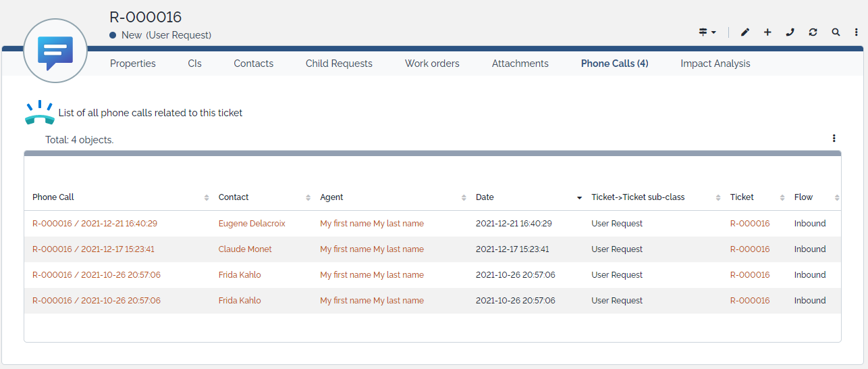Open the Work orders tab
Viewport: 868px width, 369px height.
click(432, 64)
